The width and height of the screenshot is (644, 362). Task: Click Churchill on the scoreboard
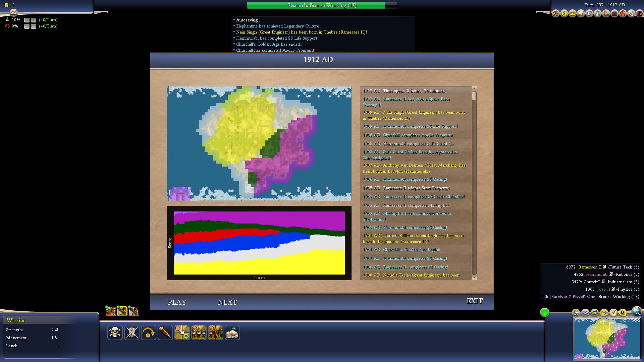[x=592, y=282]
